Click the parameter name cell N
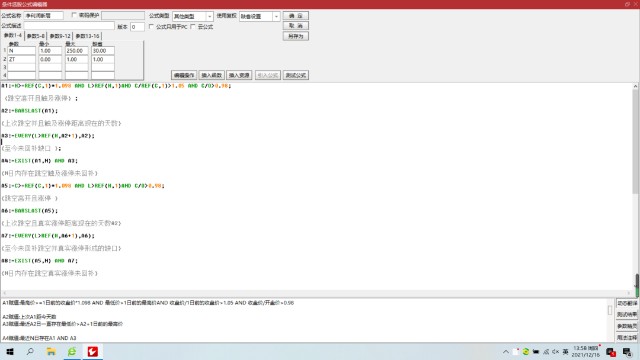 pyautogui.click(x=22, y=51)
